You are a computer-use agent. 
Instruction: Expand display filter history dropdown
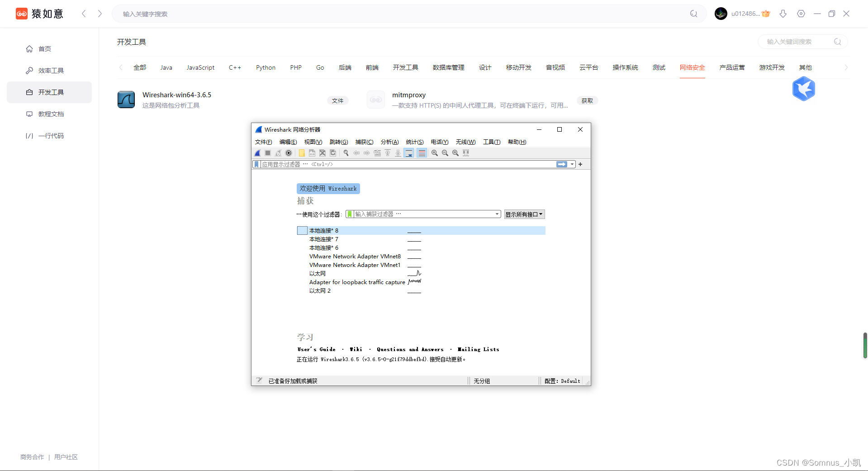(x=572, y=164)
